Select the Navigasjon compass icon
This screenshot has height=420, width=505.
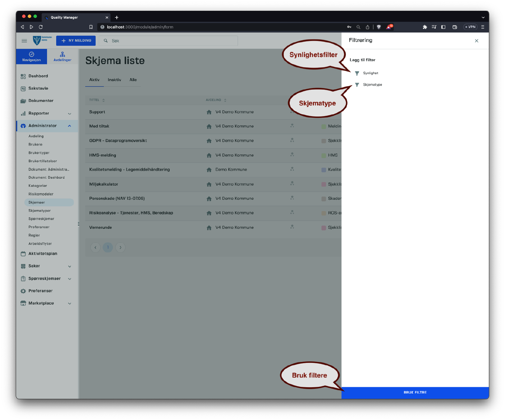coord(32,54)
